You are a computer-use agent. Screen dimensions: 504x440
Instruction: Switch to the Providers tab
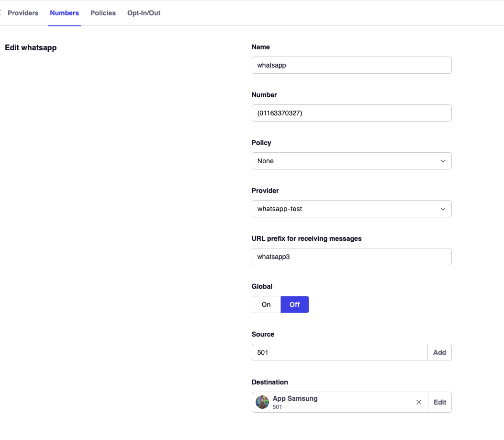click(x=22, y=13)
